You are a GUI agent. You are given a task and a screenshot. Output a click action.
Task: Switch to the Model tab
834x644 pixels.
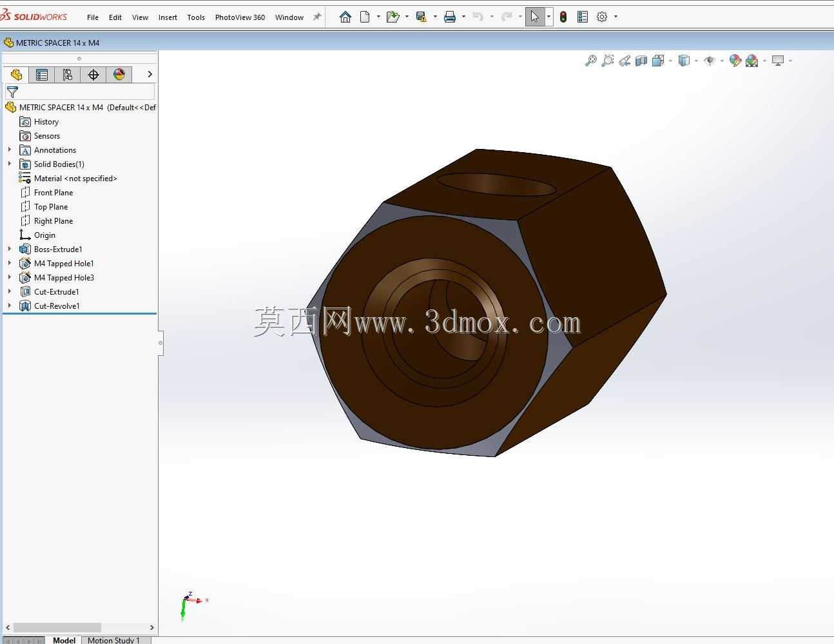coord(64,640)
